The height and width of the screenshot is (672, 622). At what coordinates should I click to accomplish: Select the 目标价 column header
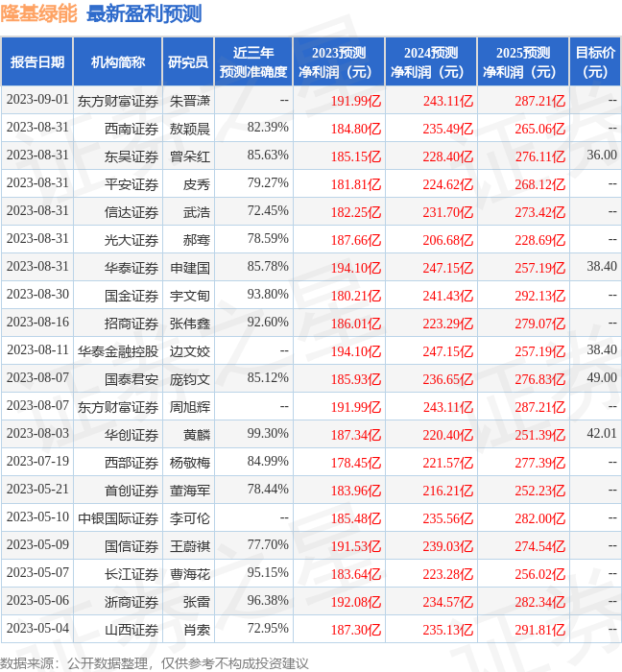coord(595,61)
